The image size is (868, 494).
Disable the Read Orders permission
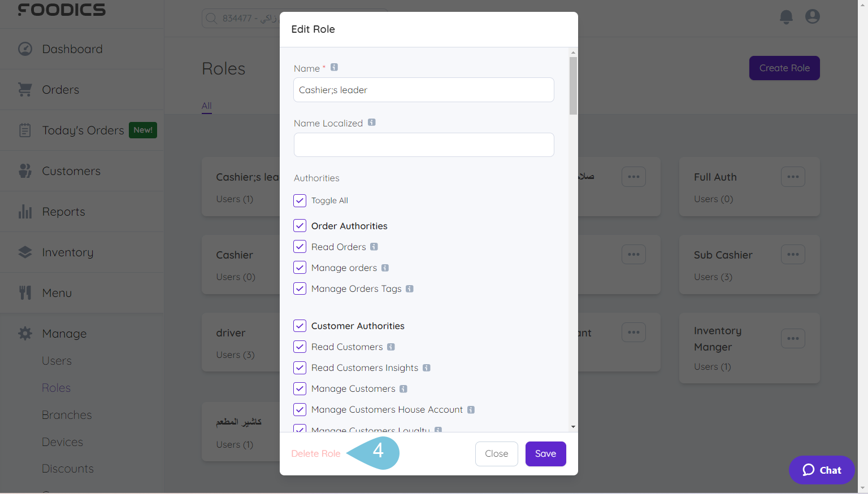[x=300, y=246]
